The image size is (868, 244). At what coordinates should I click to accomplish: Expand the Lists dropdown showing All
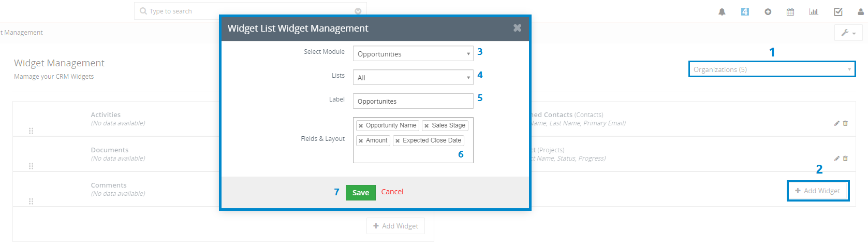point(413,78)
